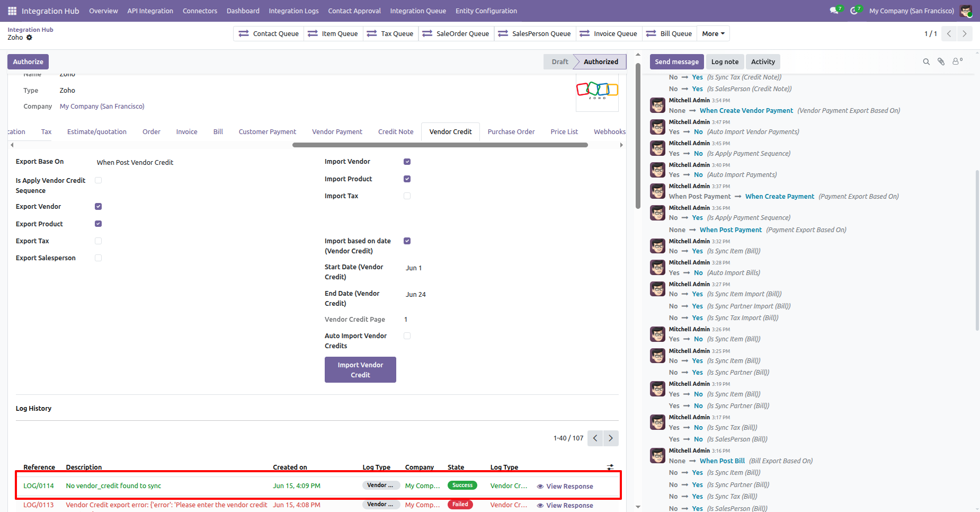This screenshot has width=980, height=512.
Task: Click View Response for LOG/0113
Action: coord(565,506)
